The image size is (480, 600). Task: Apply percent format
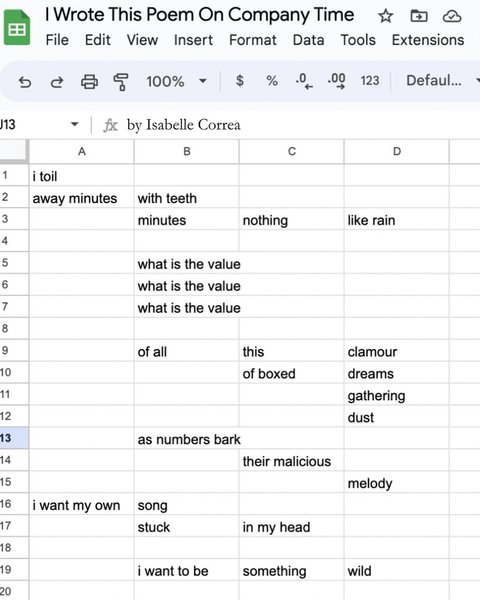[x=272, y=81]
